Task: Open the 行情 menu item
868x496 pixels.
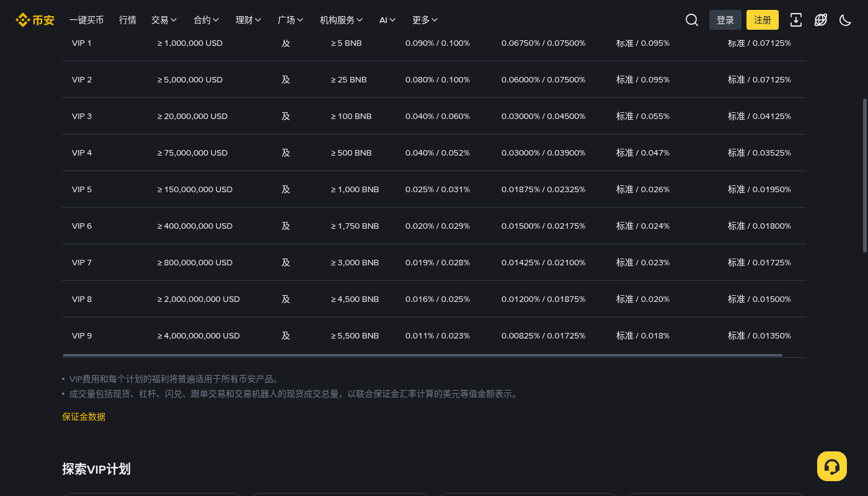Action: 128,20
